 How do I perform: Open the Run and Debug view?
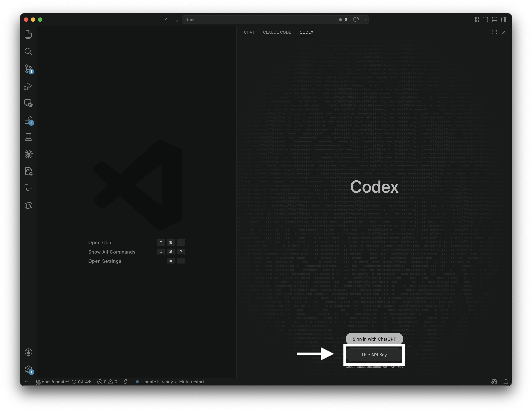(28, 86)
